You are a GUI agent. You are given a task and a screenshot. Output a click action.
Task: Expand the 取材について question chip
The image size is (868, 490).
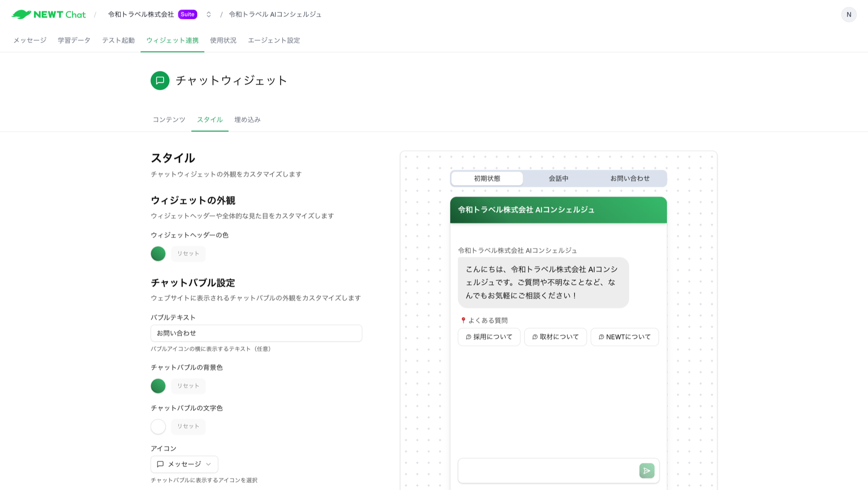(x=556, y=337)
